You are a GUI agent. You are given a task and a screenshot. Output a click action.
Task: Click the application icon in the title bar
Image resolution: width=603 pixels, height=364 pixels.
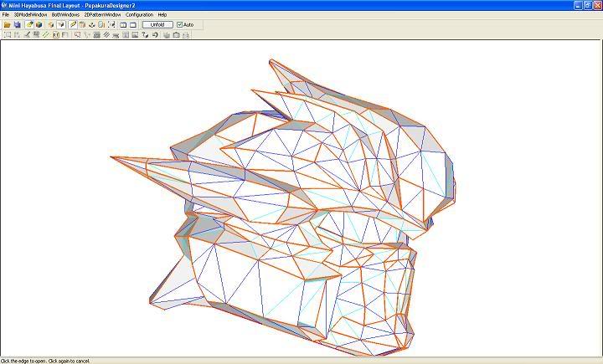[4, 5]
